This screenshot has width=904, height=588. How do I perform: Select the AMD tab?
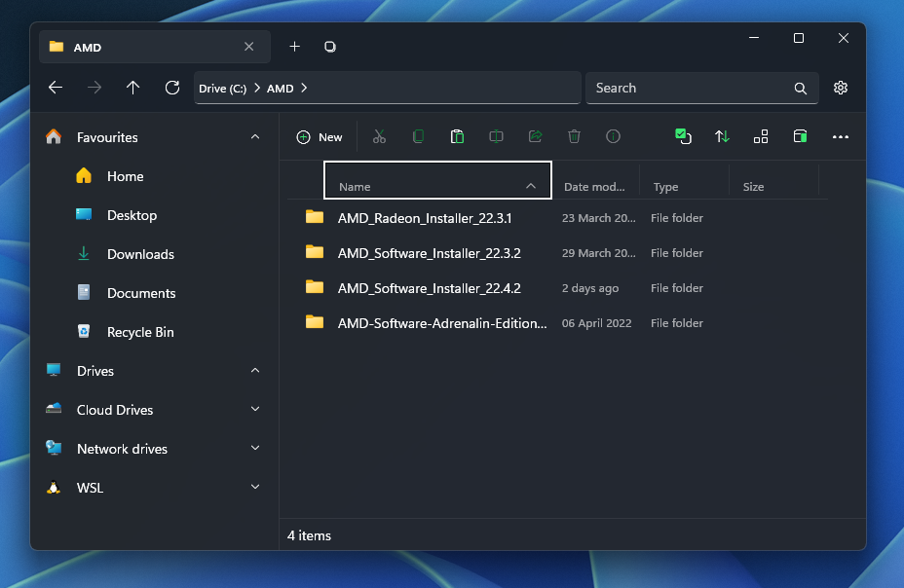click(155, 47)
